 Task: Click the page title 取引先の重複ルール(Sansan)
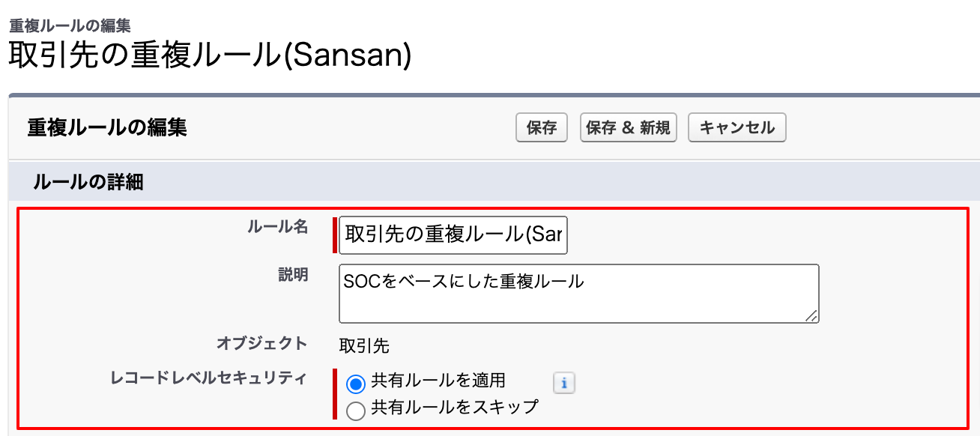coord(210,56)
